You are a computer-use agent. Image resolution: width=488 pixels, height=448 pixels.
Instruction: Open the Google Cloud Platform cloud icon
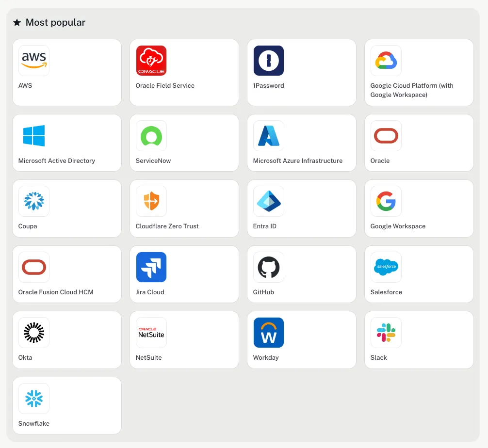click(386, 61)
